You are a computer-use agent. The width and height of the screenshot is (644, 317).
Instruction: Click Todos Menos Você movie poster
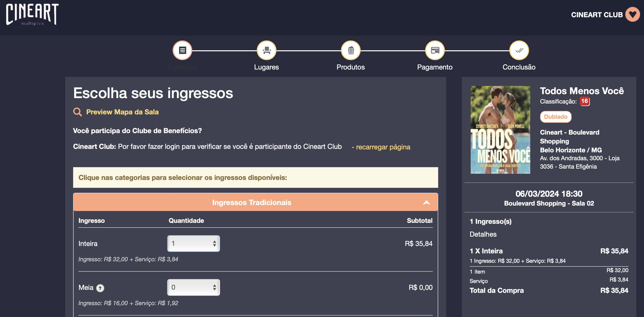pyautogui.click(x=500, y=130)
